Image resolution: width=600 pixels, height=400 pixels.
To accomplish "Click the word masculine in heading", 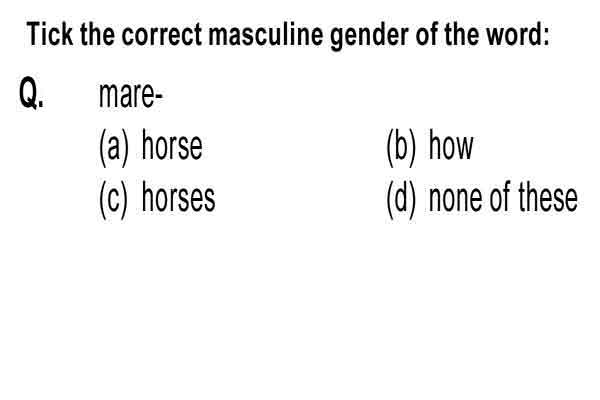I will click(266, 34).
